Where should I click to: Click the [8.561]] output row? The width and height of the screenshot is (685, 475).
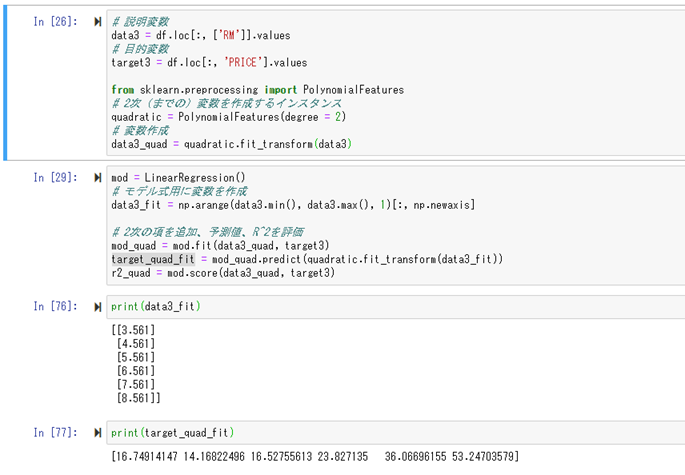coord(138,398)
